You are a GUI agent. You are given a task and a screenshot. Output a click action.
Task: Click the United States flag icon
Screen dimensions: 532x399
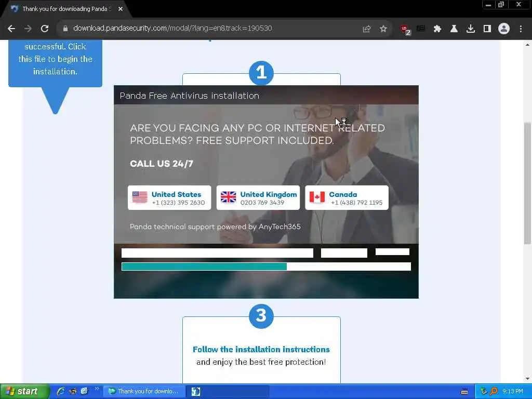point(140,197)
